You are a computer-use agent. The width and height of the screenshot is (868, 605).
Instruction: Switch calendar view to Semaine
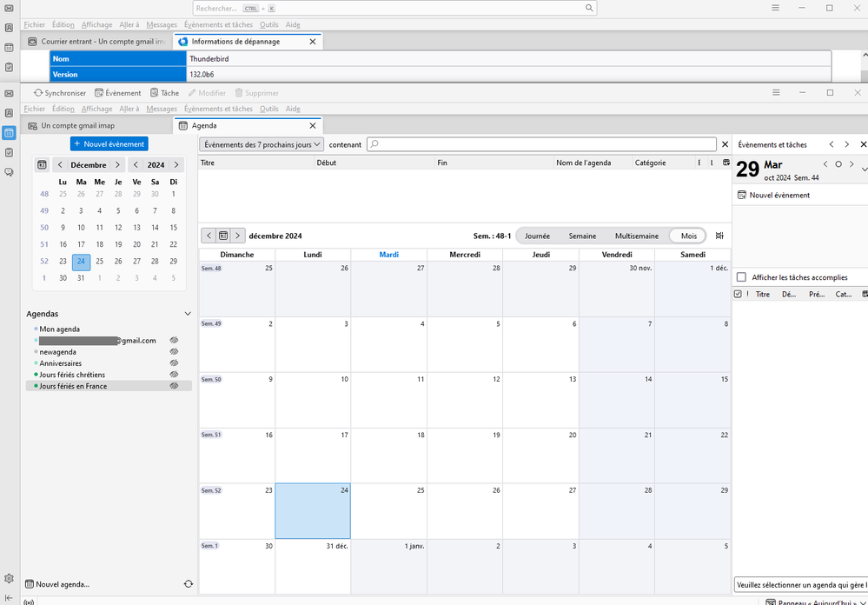582,236
